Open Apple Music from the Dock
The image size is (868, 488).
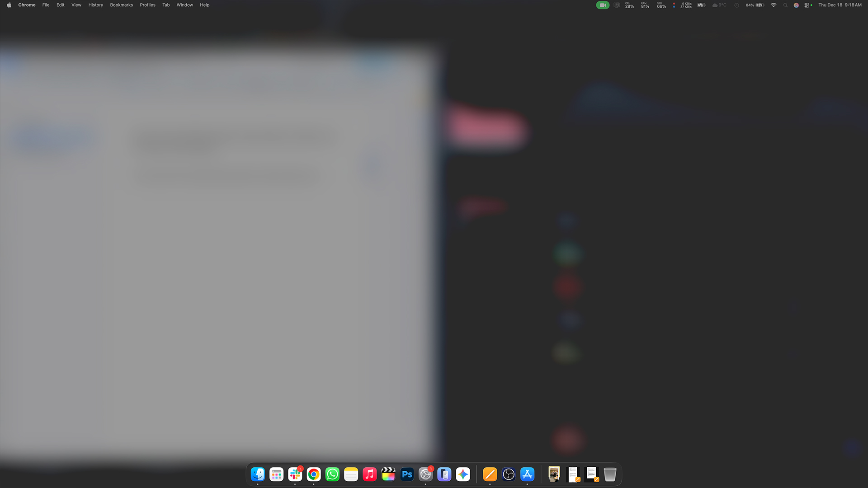(x=369, y=474)
